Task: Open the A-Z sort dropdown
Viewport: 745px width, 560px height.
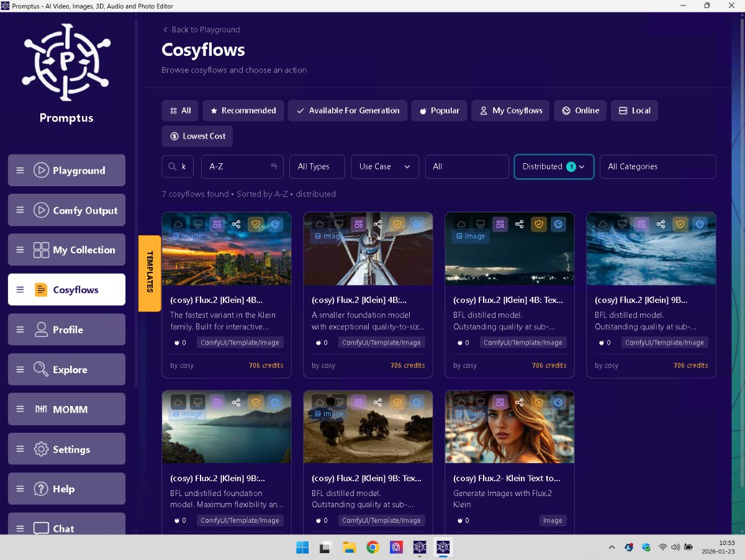Action: pyautogui.click(x=242, y=166)
